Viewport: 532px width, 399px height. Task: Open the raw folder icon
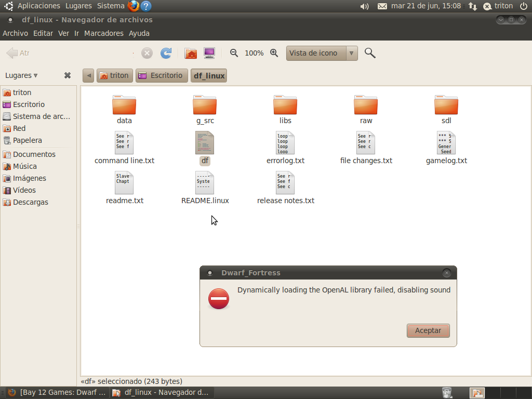(x=366, y=105)
